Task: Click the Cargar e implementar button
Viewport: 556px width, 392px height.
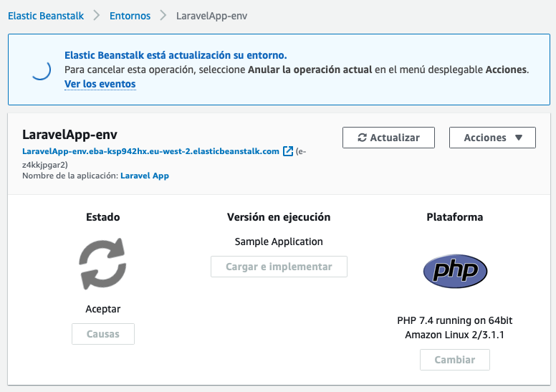Action: pyautogui.click(x=279, y=267)
